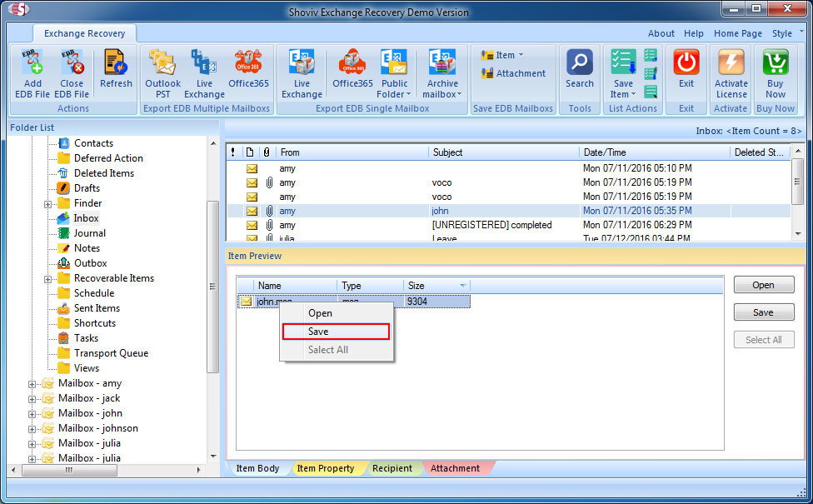The height and width of the screenshot is (504, 813).
Task: Click the Open button in Item Preview
Action: [763, 285]
